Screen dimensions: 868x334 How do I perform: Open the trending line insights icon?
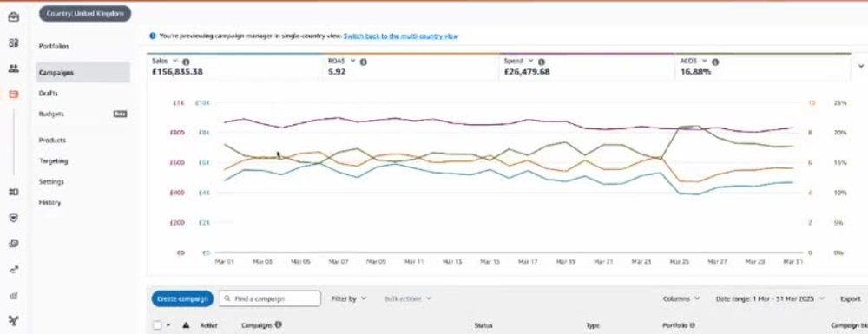(x=13, y=270)
